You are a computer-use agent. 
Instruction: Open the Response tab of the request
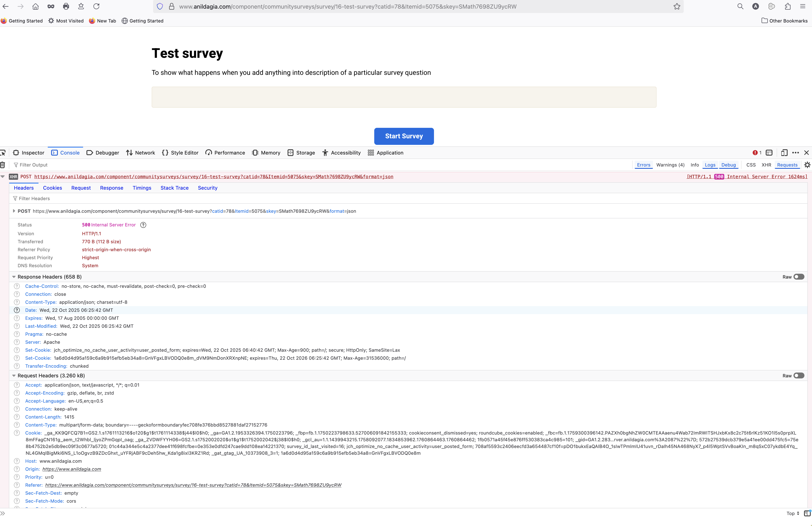(111, 188)
